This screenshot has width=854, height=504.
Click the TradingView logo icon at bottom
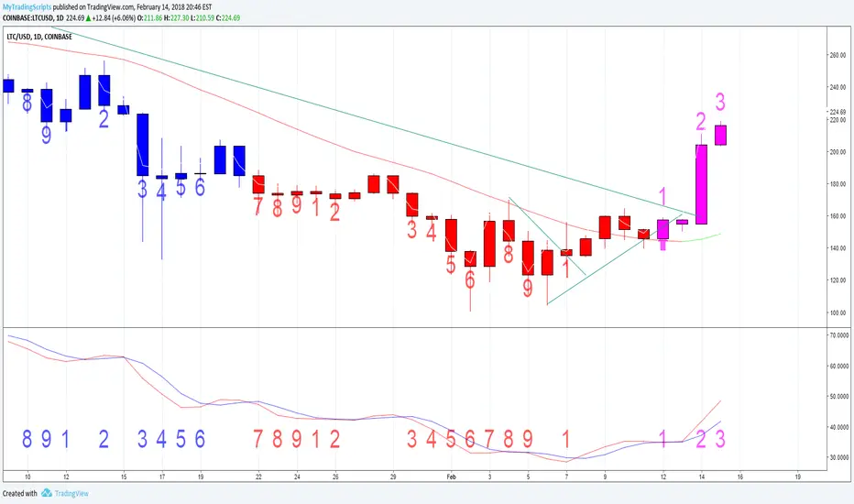click(x=47, y=493)
